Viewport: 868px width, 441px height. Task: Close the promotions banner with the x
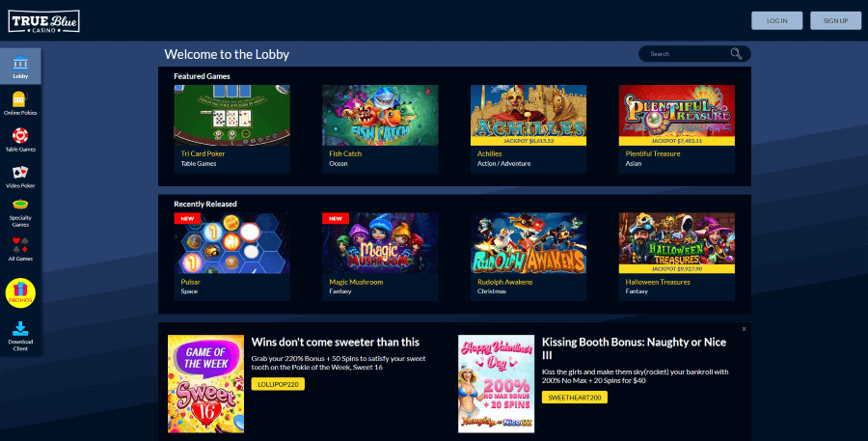point(744,328)
